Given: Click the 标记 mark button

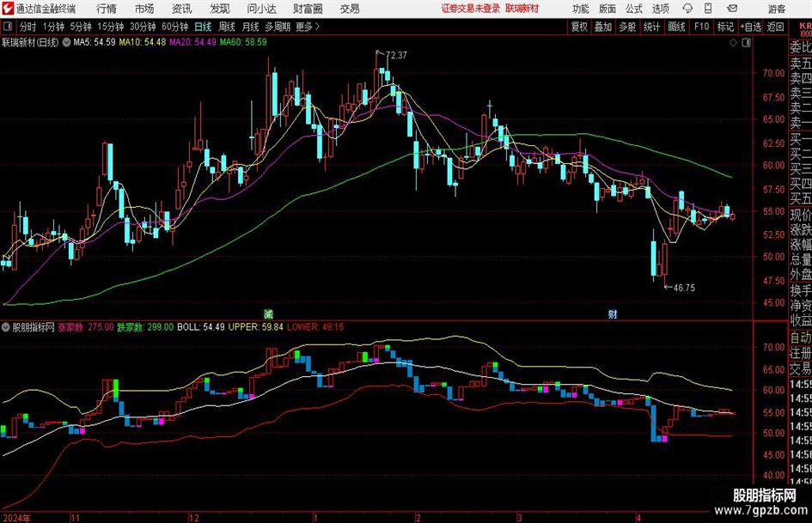Looking at the screenshot, I should click(x=725, y=27).
